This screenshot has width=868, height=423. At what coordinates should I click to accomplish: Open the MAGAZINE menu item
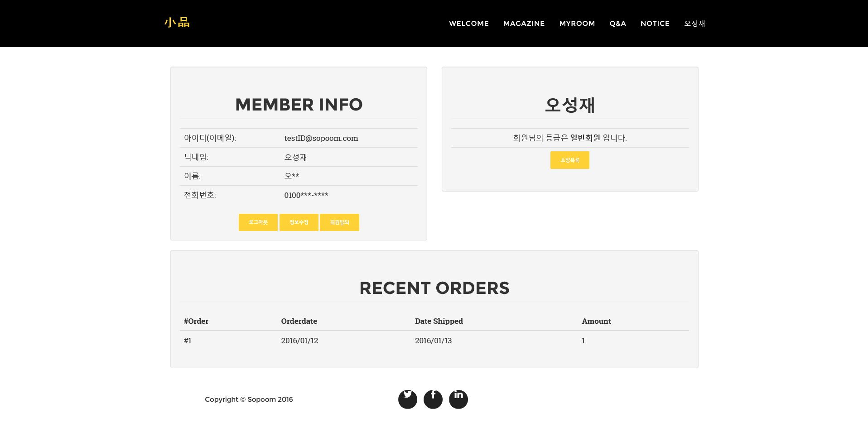[x=524, y=24]
